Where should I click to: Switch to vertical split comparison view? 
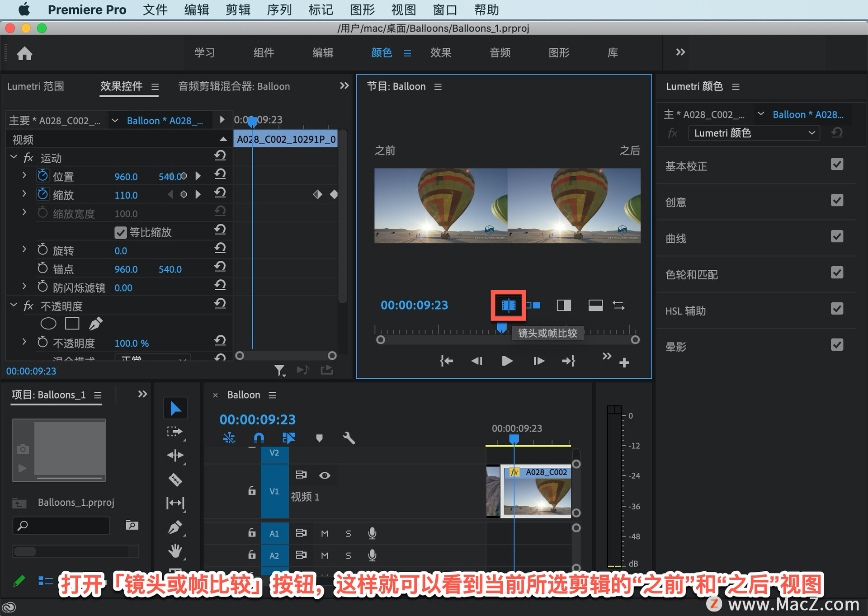(564, 306)
